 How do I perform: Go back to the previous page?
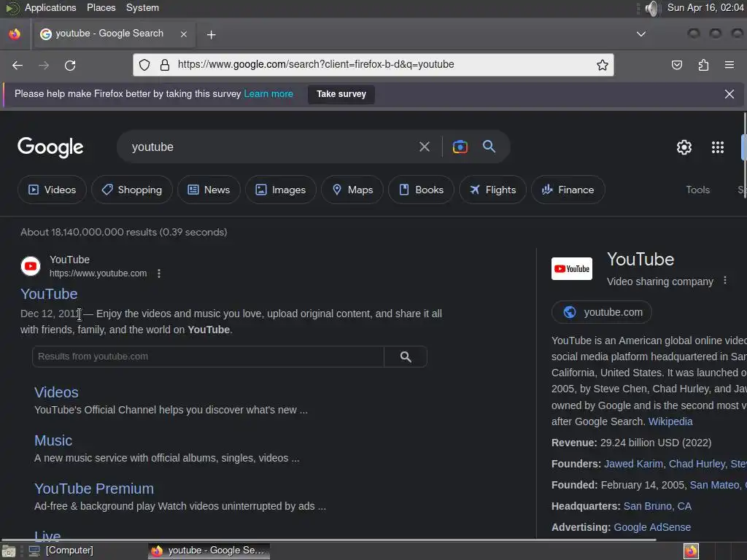pyautogui.click(x=18, y=65)
